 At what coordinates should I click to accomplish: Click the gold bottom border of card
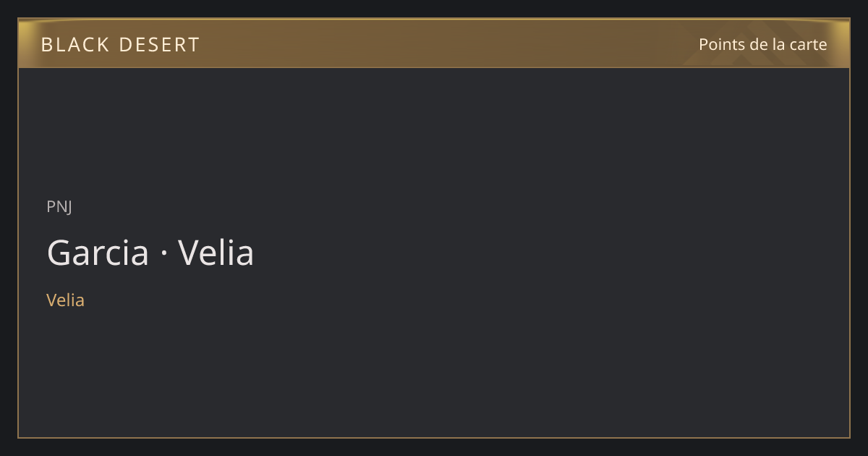[434, 437]
